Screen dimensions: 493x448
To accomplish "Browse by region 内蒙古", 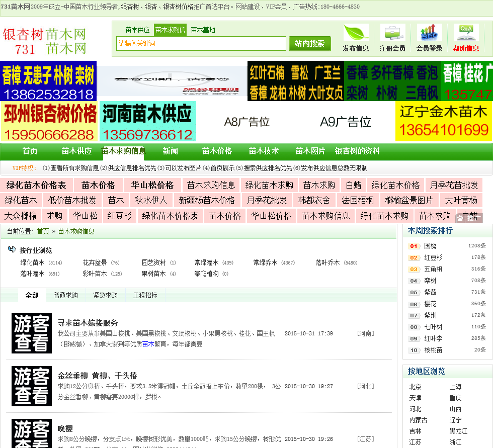I will click(418, 420).
